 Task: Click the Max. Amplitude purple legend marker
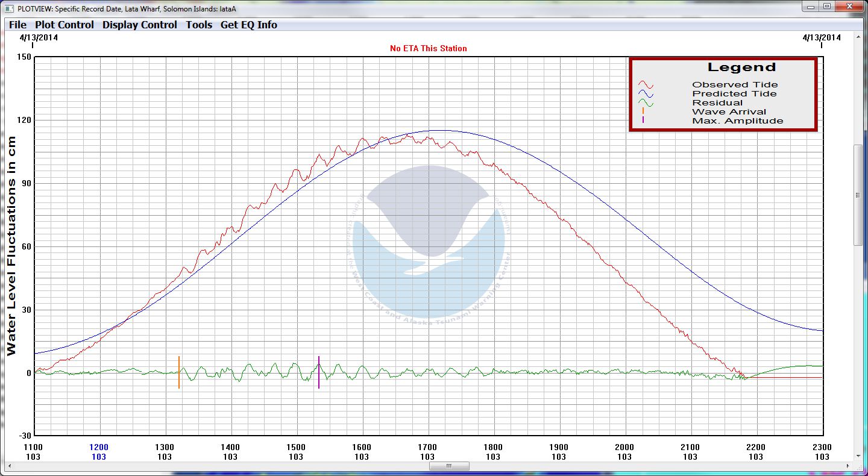pos(643,121)
